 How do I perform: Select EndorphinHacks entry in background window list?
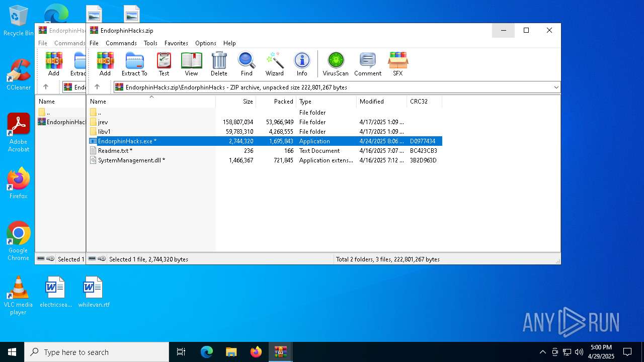[x=61, y=122]
